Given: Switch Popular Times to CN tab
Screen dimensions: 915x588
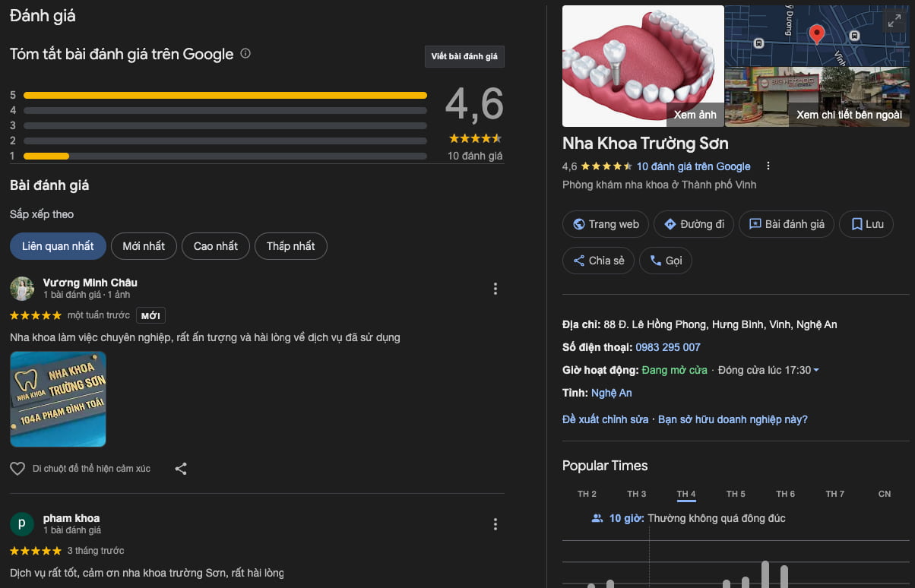Looking at the screenshot, I should pyautogui.click(x=884, y=494).
